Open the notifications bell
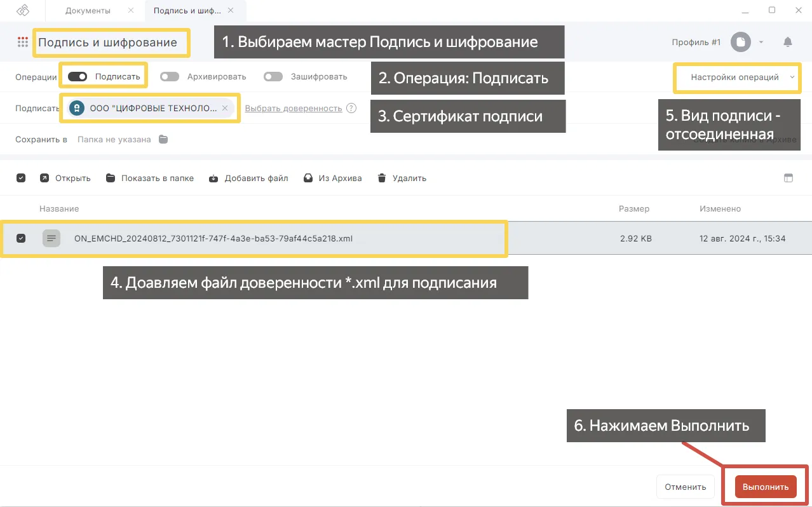The height and width of the screenshot is (507, 812). 788,42
